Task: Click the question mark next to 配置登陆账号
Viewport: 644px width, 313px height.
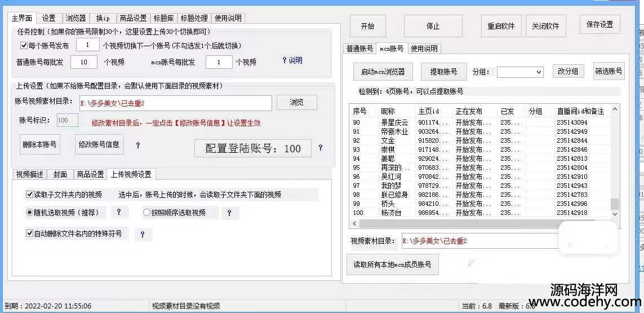Action: click(321, 148)
